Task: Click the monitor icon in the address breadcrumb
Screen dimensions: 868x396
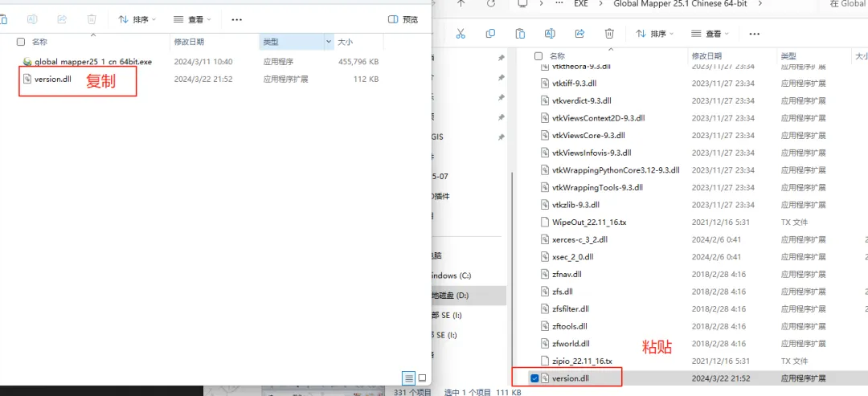Action: pos(522,3)
